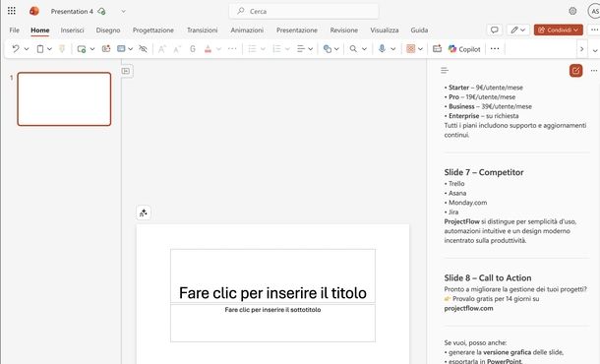Click the Paste clipboard icon
Screen dimensions: 600x364
click(39, 48)
